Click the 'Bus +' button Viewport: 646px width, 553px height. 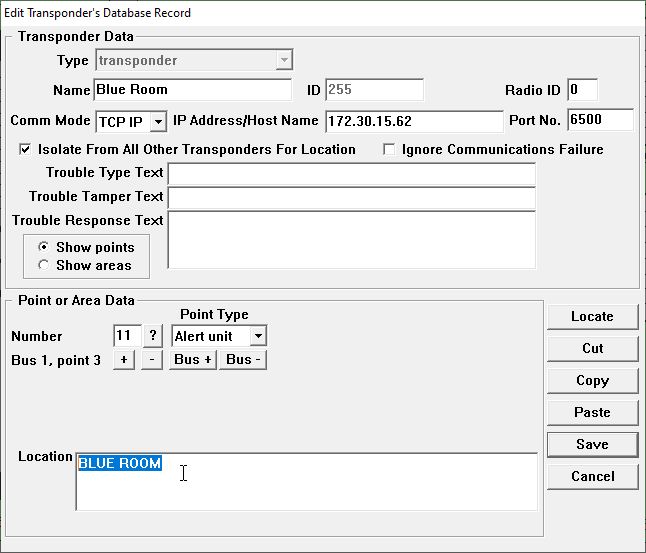coord(193,360)
